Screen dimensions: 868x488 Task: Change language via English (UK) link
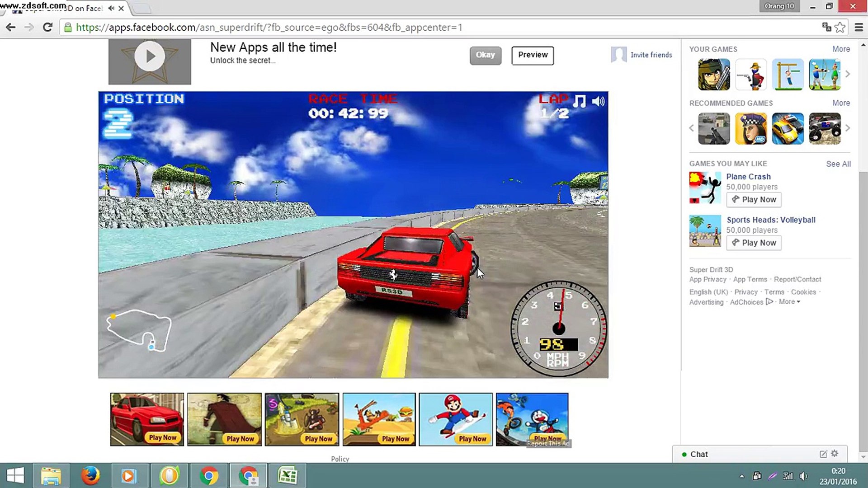click(708, 292)
